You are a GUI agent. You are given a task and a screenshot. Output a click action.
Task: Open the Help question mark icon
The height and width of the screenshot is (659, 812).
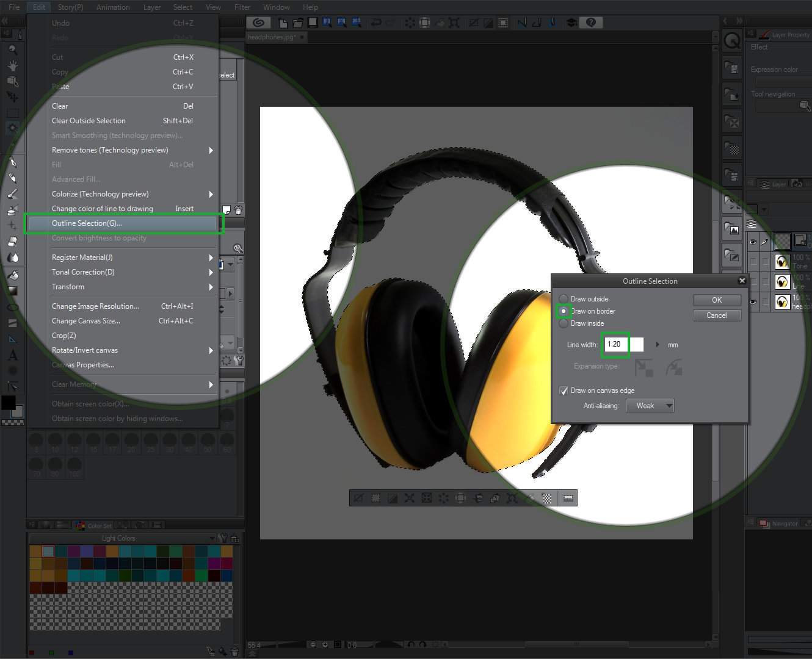tap(590, 23)
